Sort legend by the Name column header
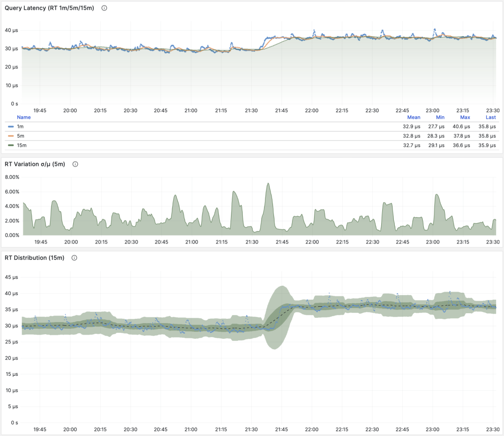 (x=23, y=118)
